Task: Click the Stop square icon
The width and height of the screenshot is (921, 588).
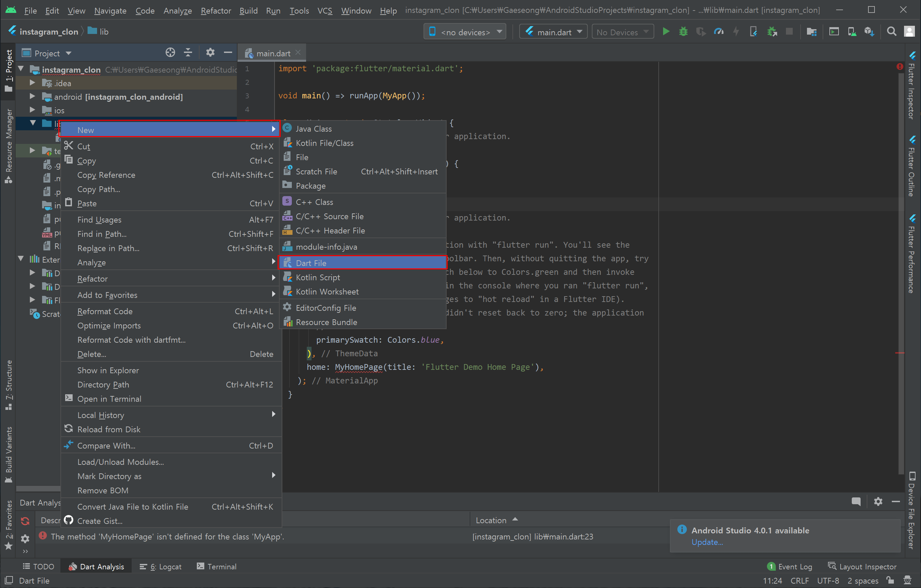Action: click(789, 32)
